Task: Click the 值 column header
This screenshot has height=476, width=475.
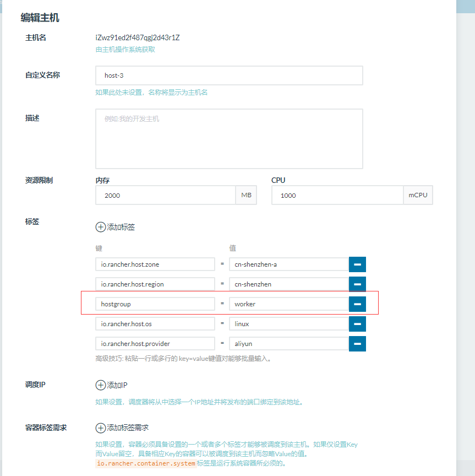Action: (233, 248)
